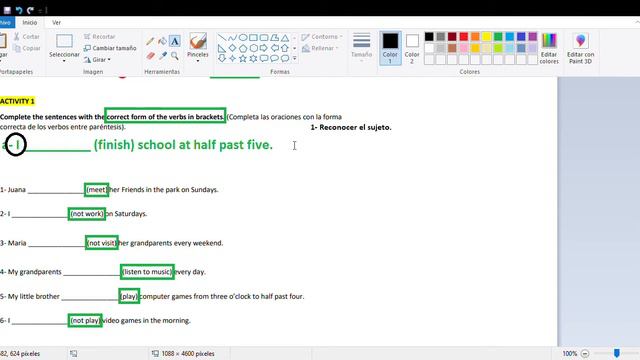Click Cambiar tamaño (Resize) button
Screen dimensions: 640x360
110,48
